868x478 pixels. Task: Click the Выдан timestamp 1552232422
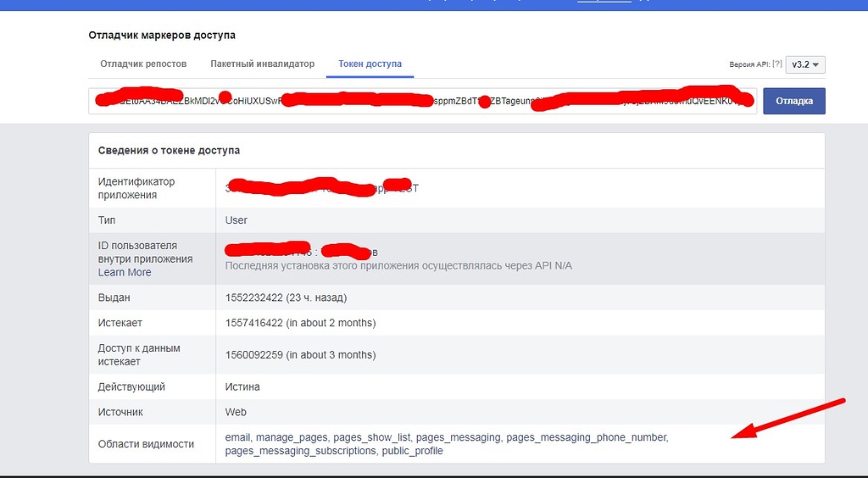coord(254,297)
